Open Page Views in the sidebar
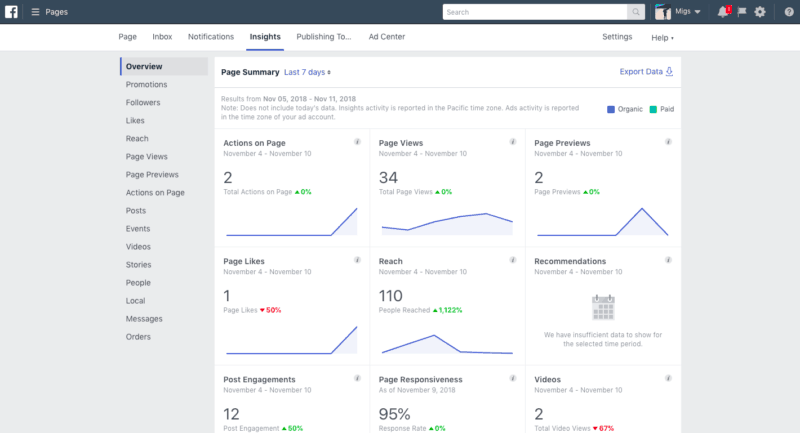The height and width of the screenshot is (433, 800). tap(146, 157)
